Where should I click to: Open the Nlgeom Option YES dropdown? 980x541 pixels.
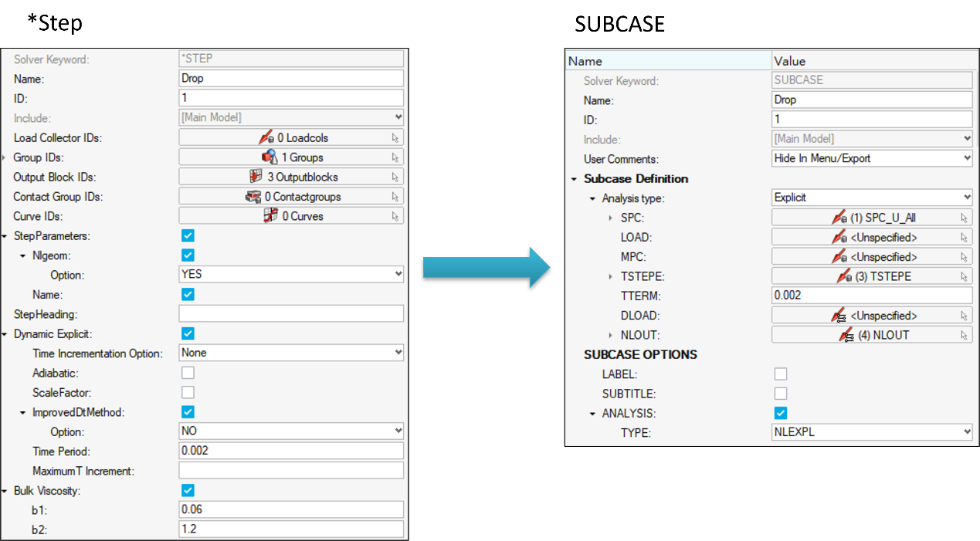291,274
